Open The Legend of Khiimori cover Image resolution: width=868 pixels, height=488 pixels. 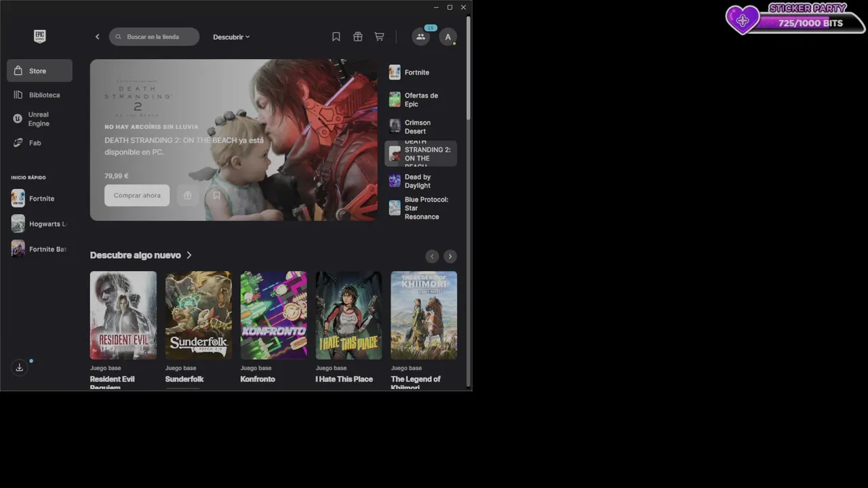(x=424, y=315)
